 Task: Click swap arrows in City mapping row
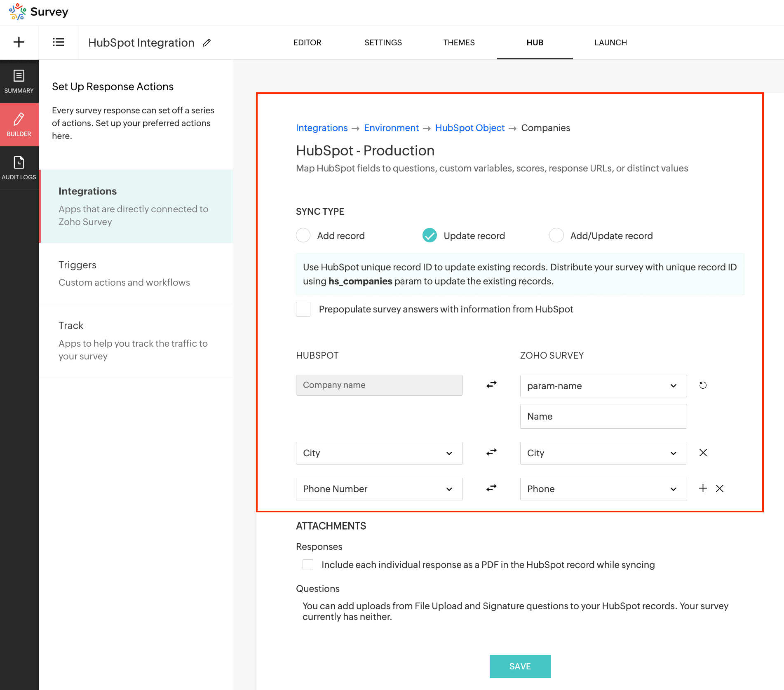[x=491, y=452]
